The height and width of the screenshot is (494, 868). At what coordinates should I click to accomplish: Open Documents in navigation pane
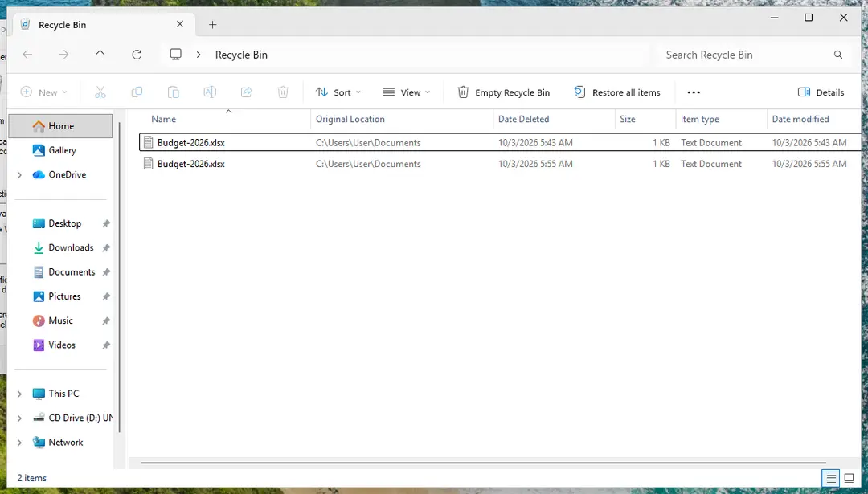[72, 272]
